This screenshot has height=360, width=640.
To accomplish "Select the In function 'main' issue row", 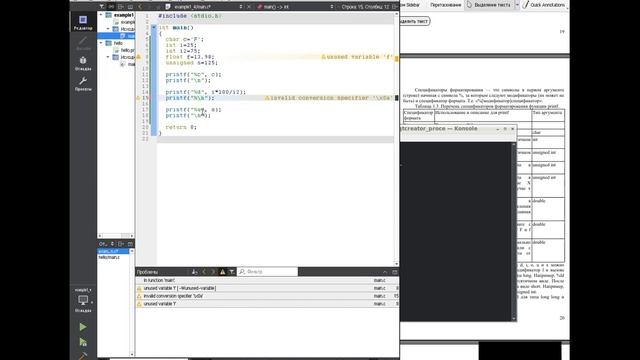I will coord(267,280).
